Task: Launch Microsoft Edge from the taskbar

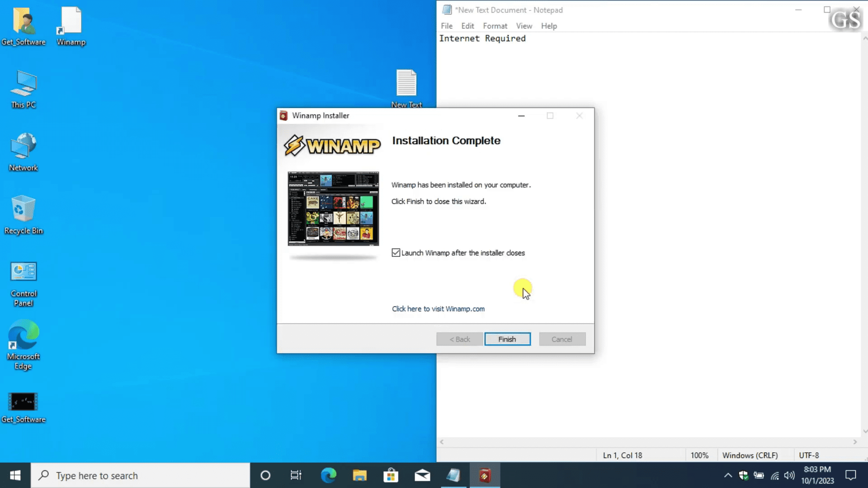Action: click(329, 475)
